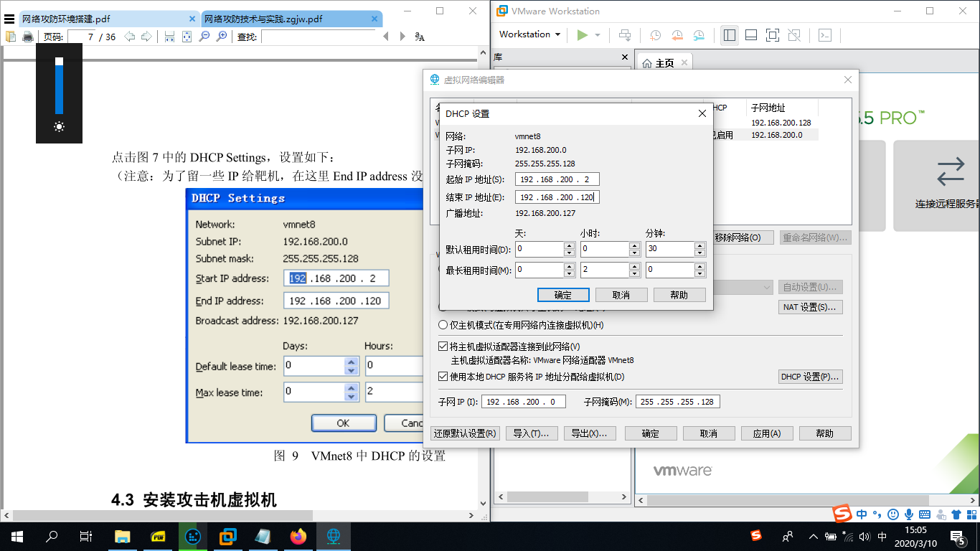980x551 pixels.
Task: Toggle 将主机虚拟适配器连接到此网络 checkbox
Action: click(x=443, y=347)
